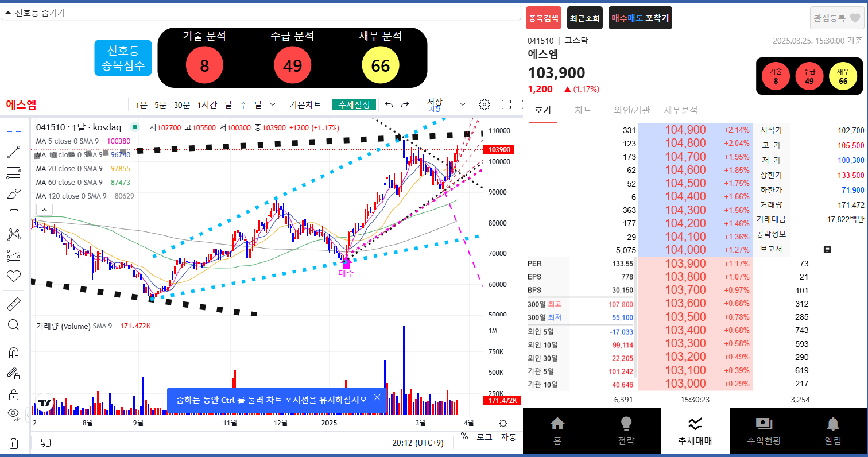Open the 저장 save layout dropdown arrow
This screenshot has width=868, height=457.
463,104
